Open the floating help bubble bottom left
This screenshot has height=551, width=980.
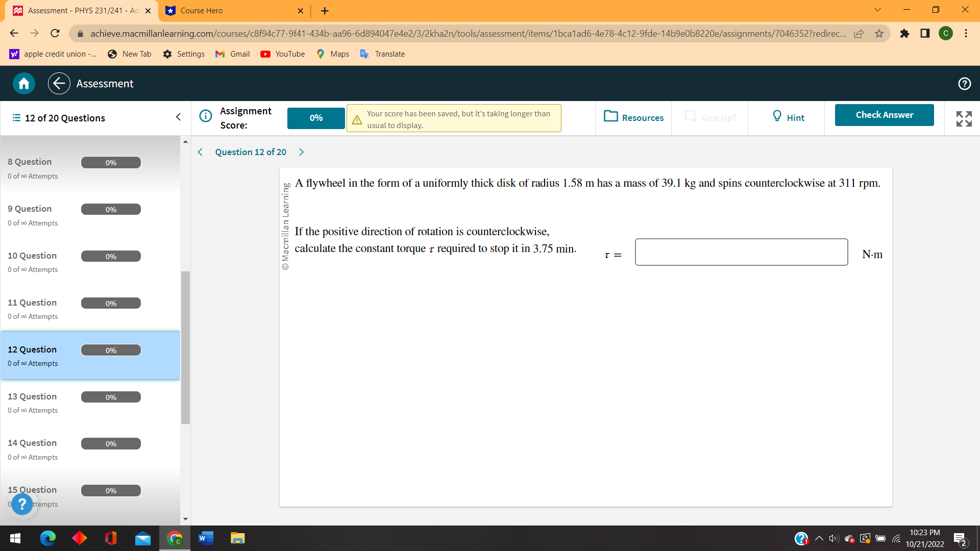(22, 504)
